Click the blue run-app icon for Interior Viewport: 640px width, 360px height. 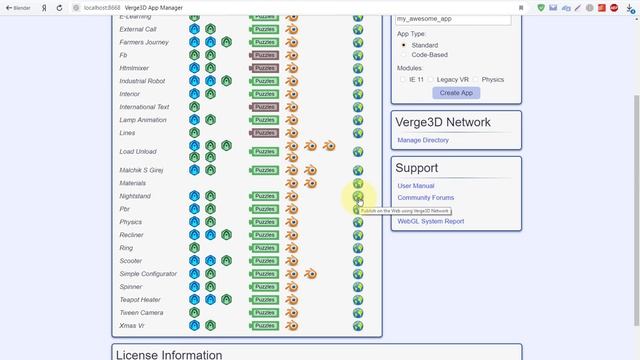point(194,94)
